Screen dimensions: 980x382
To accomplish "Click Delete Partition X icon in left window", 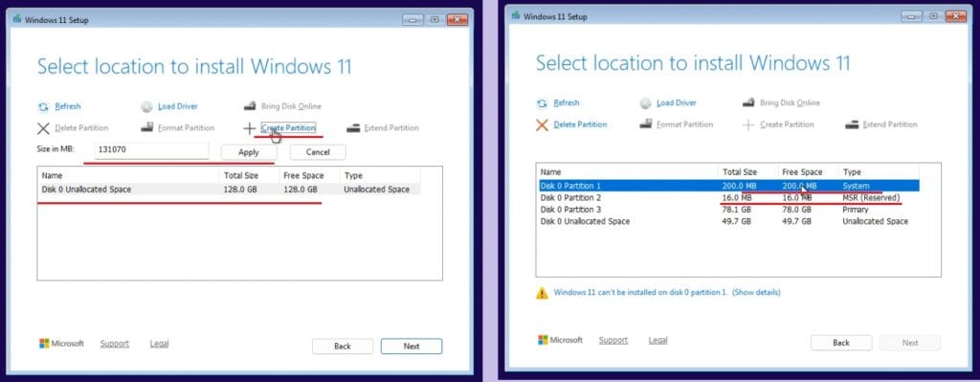I will [x=43, y=128].
